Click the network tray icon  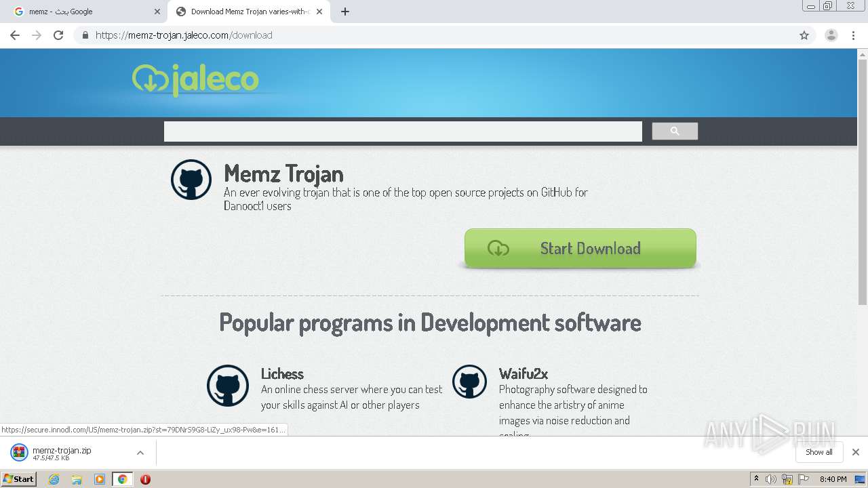(787, 479)
